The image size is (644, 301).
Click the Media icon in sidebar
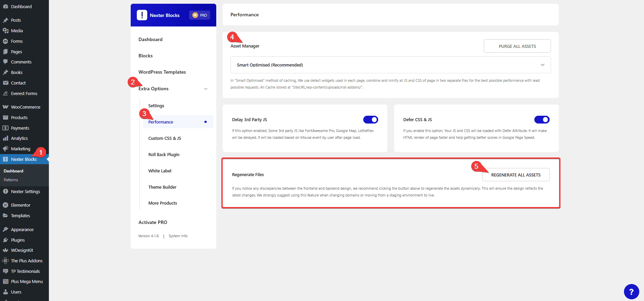pos(5,31)
